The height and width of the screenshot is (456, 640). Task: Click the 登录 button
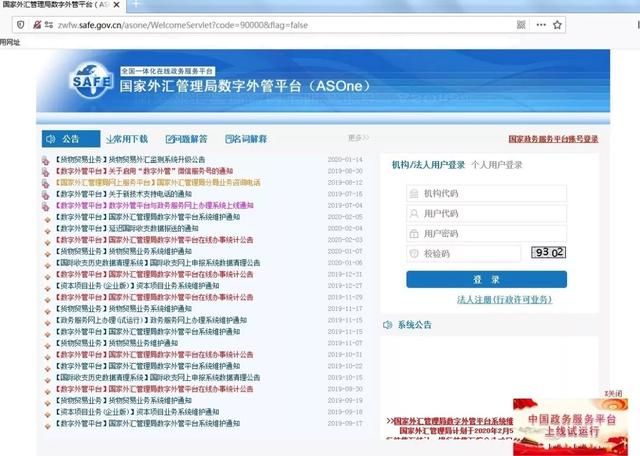coord(487,279)
